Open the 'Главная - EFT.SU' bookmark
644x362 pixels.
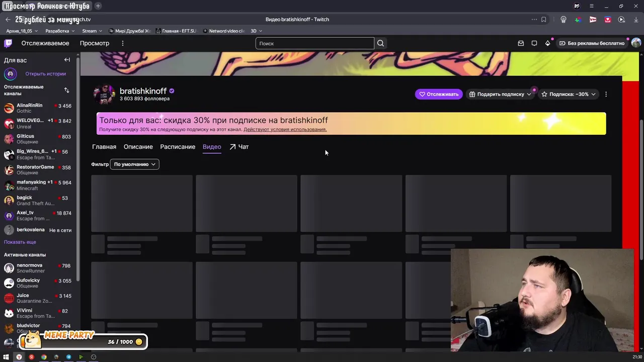(x=176, y=31)
